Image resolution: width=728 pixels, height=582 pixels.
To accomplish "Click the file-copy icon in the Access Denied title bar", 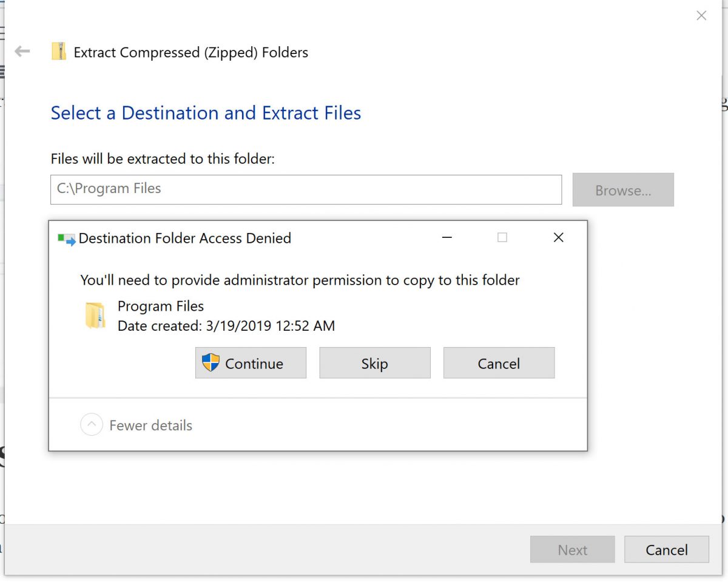I will [66, 239].
